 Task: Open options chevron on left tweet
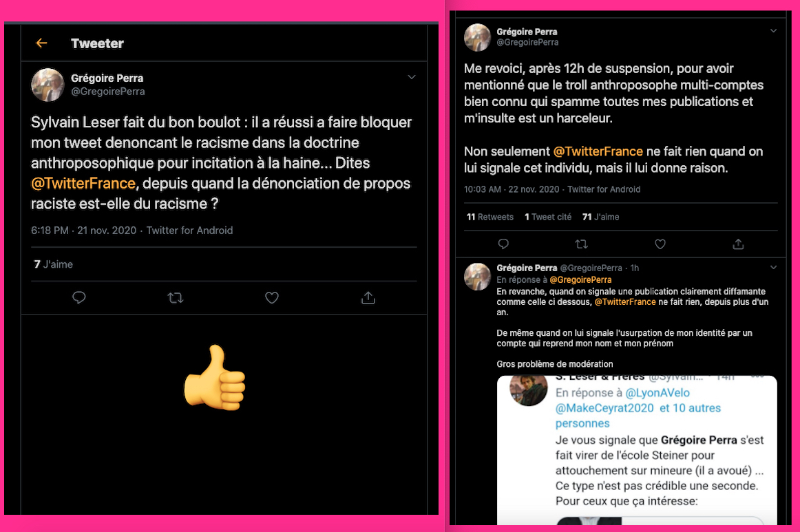click(x=412, y=77)
